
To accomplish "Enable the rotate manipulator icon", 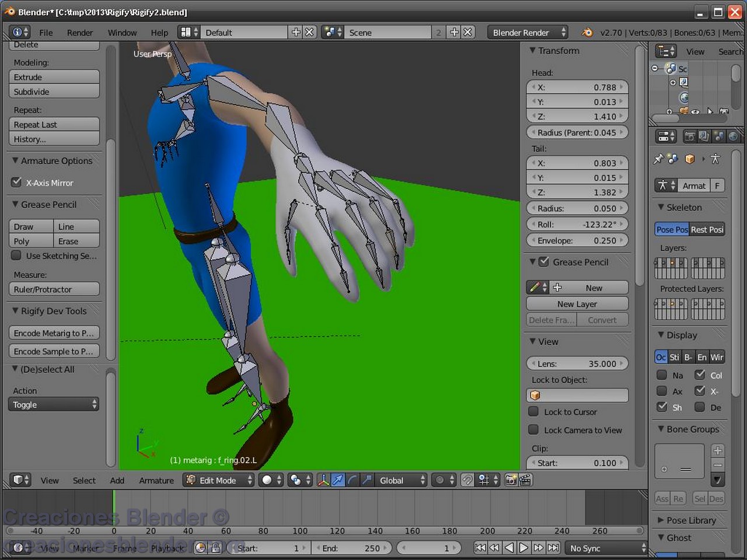I will click(x=351, y=480).
